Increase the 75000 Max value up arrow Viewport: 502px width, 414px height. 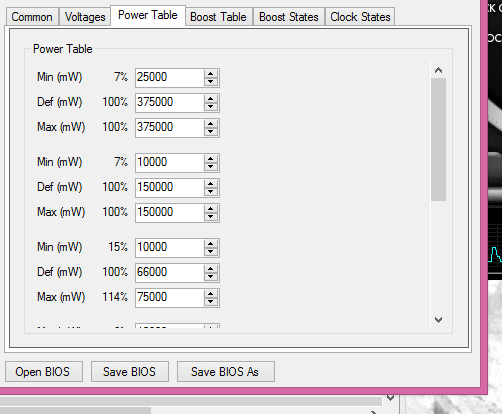pyautogui.click(x=211, y=294)
